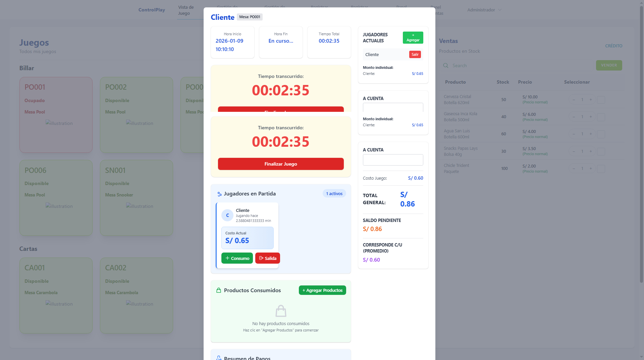
Task: Click the players icon beside Jugadores en Partida
Action: [x=219, y=194]
